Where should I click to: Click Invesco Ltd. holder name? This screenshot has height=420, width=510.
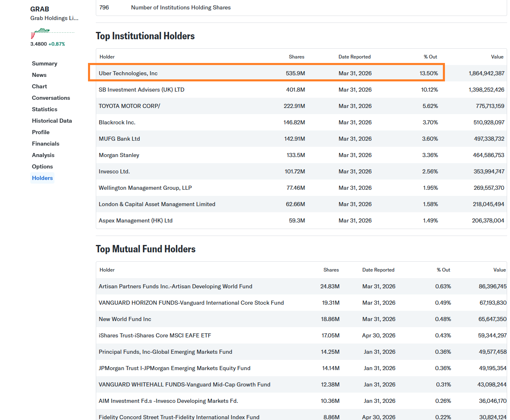click(114, 171)
